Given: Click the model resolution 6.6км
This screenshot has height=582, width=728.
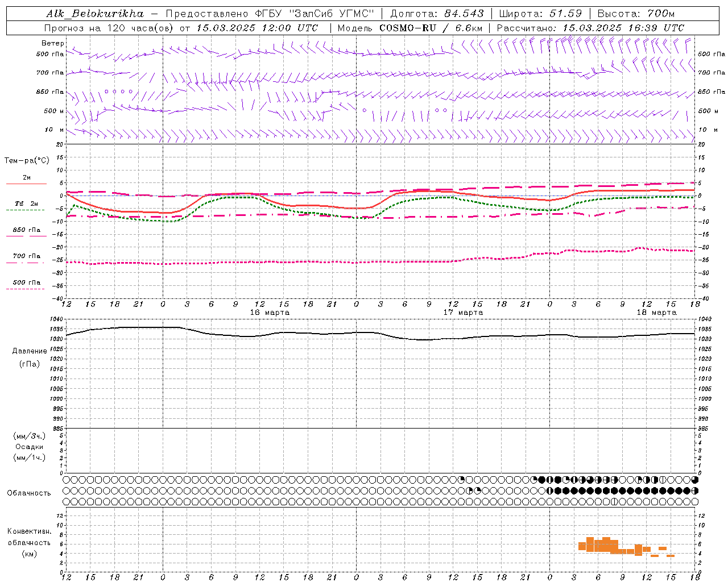Looking at the screenshot, I should coord(469,28).
